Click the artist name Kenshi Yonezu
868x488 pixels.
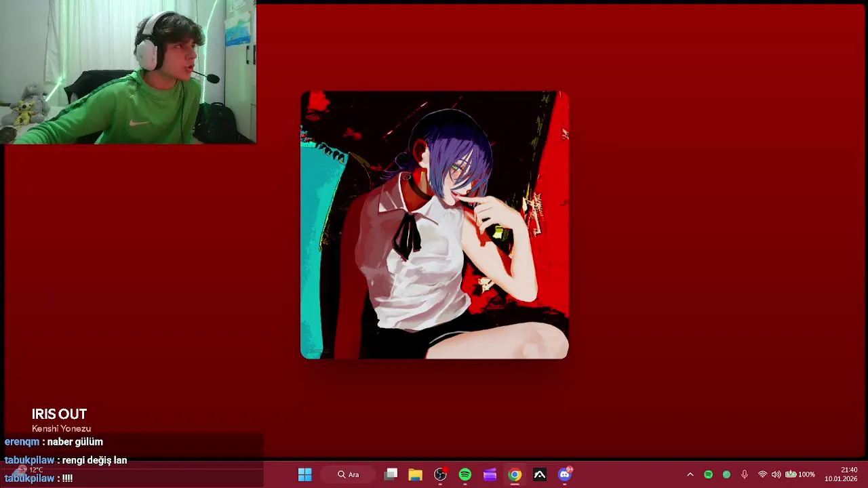(x=61, y=428)
